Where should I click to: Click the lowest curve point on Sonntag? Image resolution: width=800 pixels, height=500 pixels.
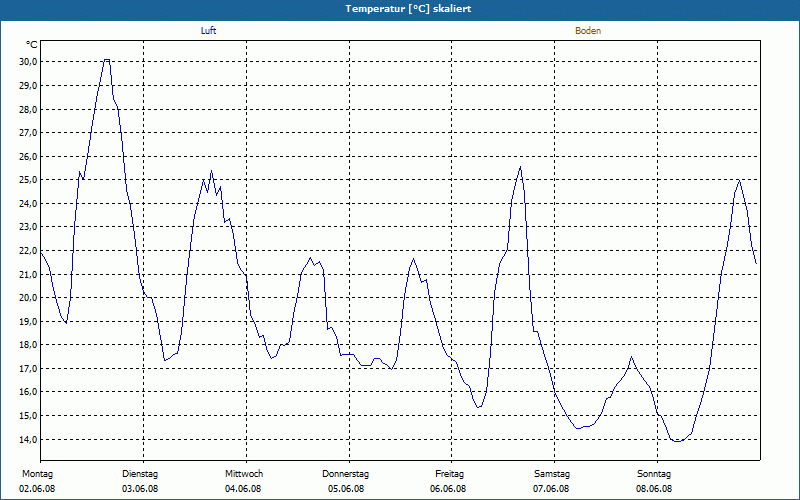click(x=678, y=441)
